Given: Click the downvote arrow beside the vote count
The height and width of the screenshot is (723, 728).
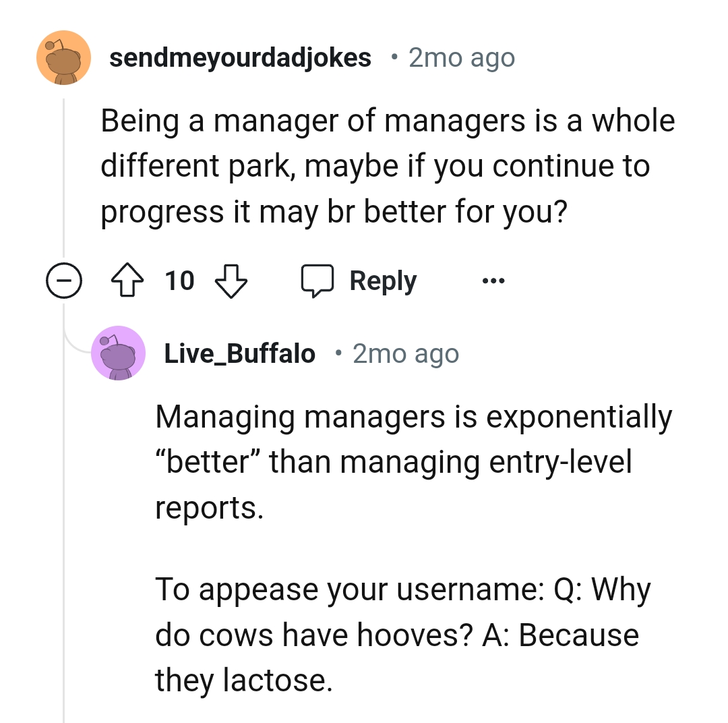Looking at the screenshot, I should [x=231, y=281].
